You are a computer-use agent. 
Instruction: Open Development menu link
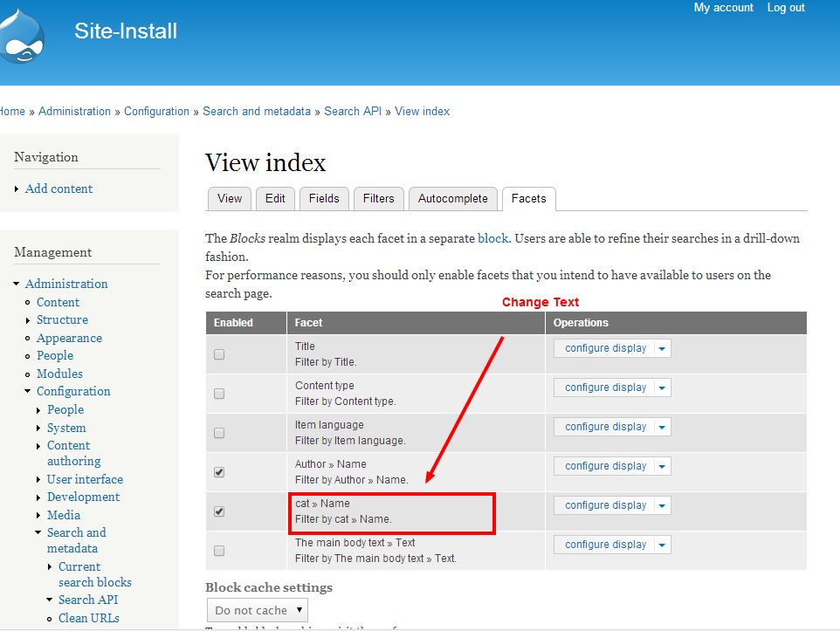[83, 497]
